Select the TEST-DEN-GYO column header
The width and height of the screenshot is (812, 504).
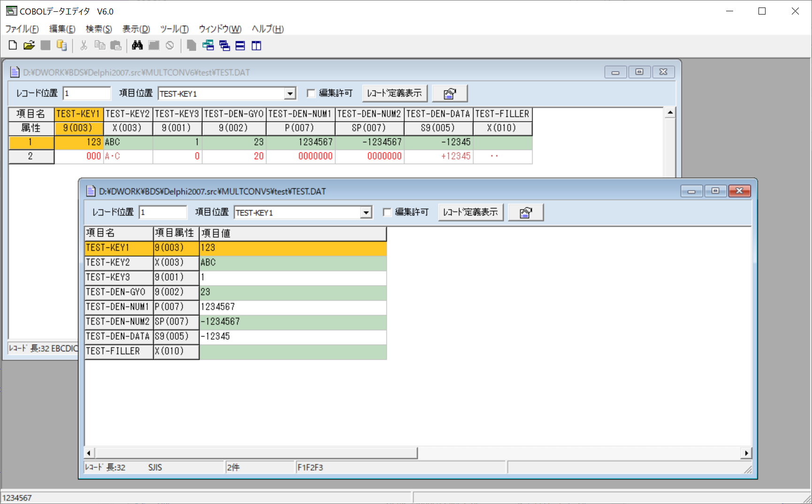234,114
